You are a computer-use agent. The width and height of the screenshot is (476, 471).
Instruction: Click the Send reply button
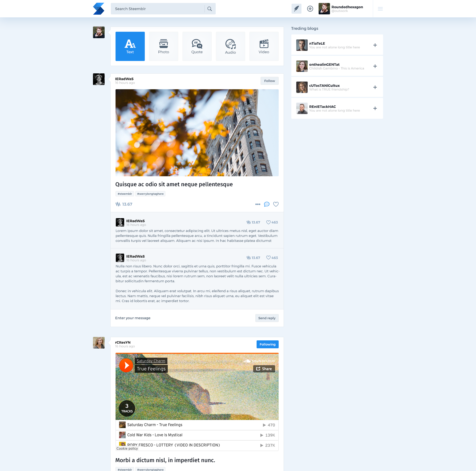[267, 318]
